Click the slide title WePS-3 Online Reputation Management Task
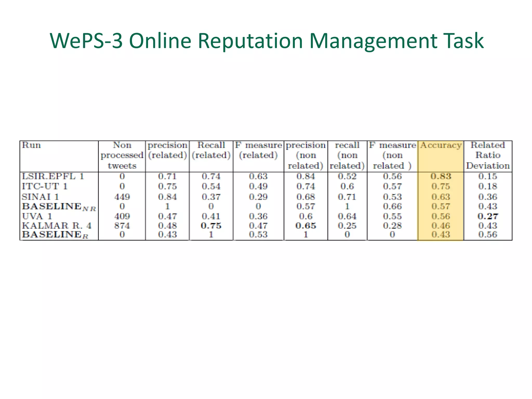The height and width of the screenshot is (399, 532). coord(267,41)
